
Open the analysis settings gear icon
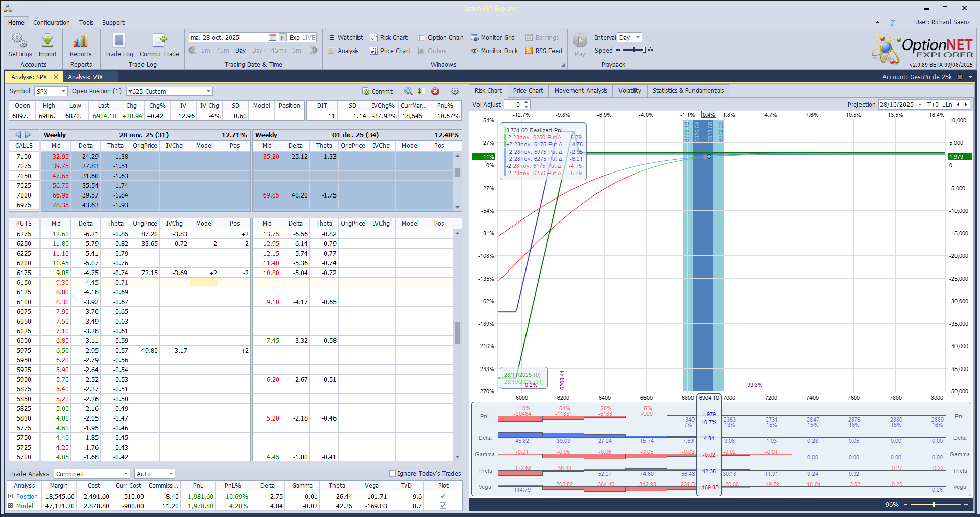[455, 91]
